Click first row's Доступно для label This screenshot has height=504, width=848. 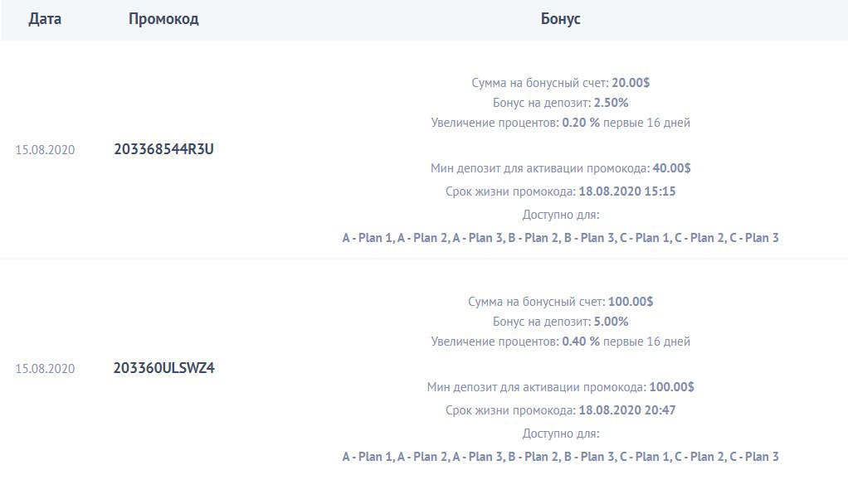pos(561,215)
